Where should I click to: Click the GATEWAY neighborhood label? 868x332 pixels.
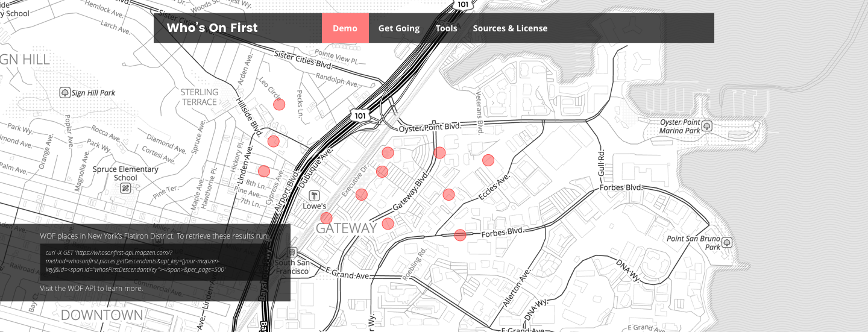[346, 228]
